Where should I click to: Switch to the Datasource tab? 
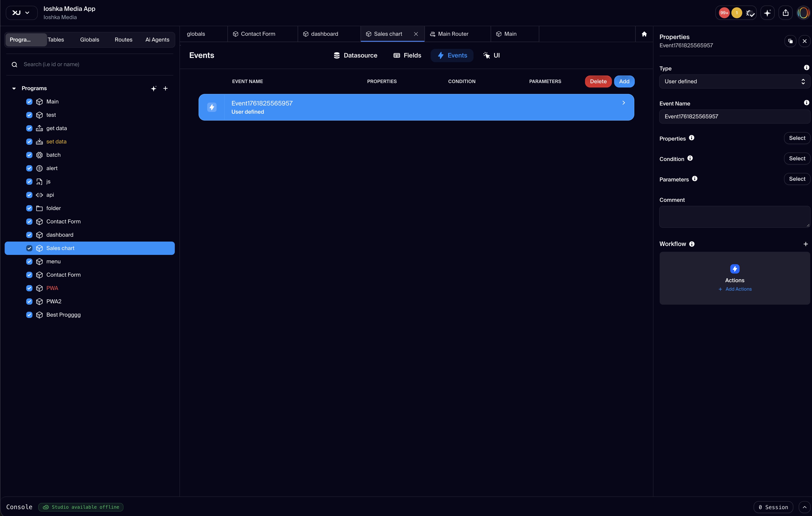click(x=355, y=55)
